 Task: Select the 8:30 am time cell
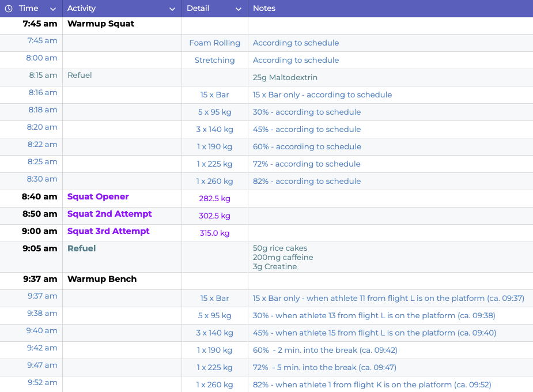pos(31,182)
